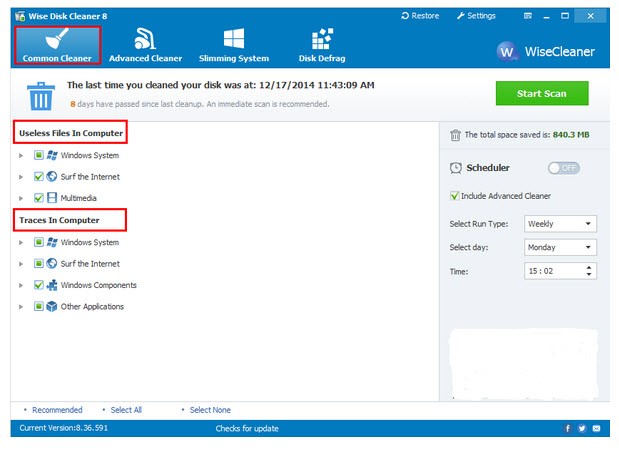The image size is (619, 453).
Task: Click the Wise Disk Cleaner app icon
Action: [20, 16]
